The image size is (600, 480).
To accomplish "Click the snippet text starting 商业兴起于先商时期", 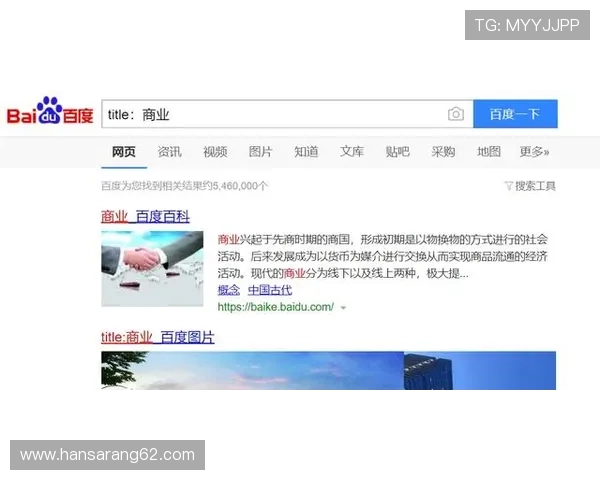I will (383, 256).
